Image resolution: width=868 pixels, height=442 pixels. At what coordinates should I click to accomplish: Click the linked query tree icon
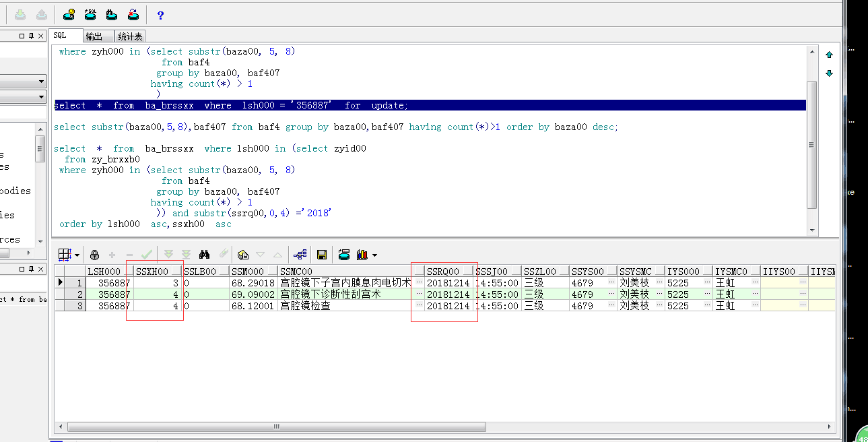(x=300, y=255)
